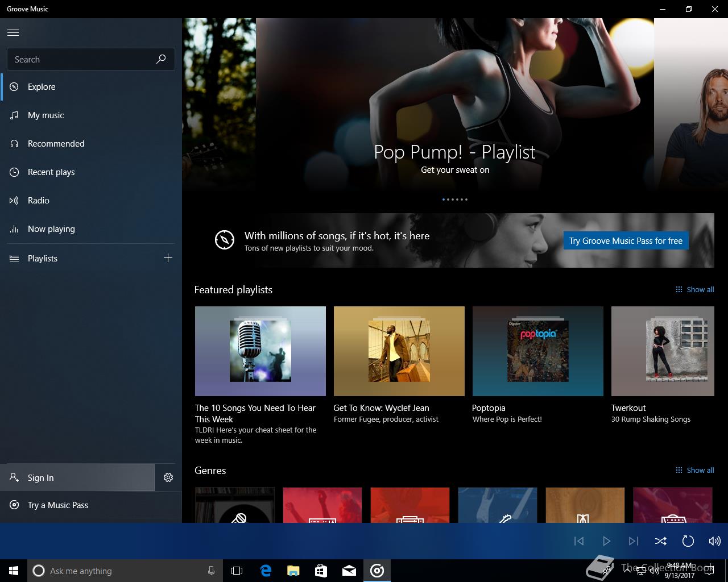Click the Play button
The image size is (728, 582).
[606, 541]
